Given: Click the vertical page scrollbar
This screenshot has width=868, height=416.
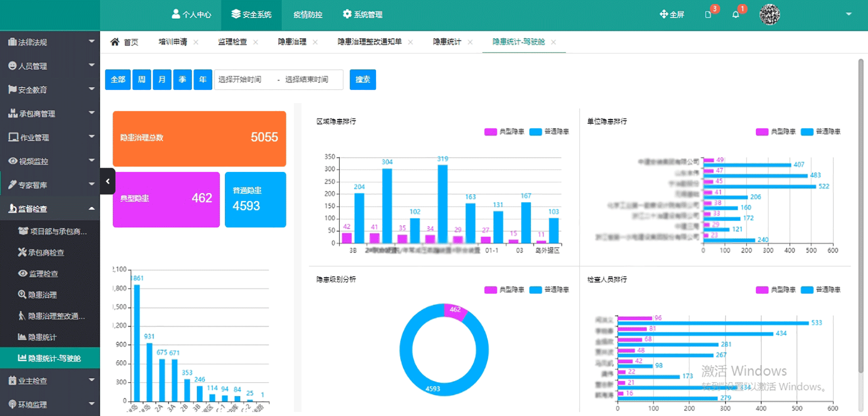Looking at the screenshot, I should (861, 216).
